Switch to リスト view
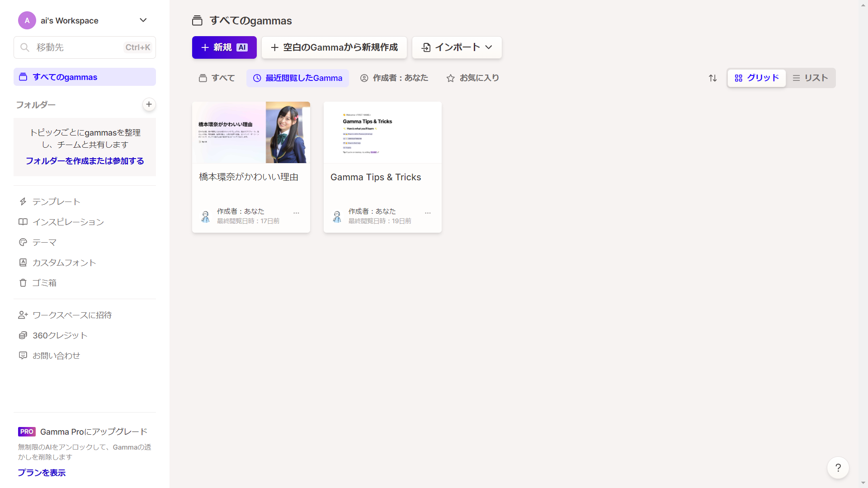This screenshot has width=868, height=488. (x=811, y=78)
